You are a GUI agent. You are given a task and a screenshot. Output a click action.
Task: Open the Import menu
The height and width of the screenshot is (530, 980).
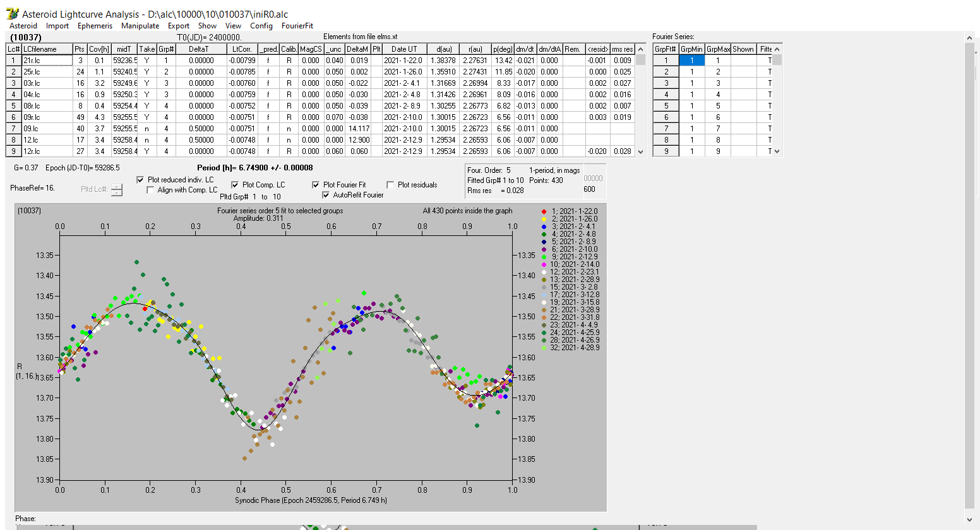pyautogui.click(x=57, y=26)
